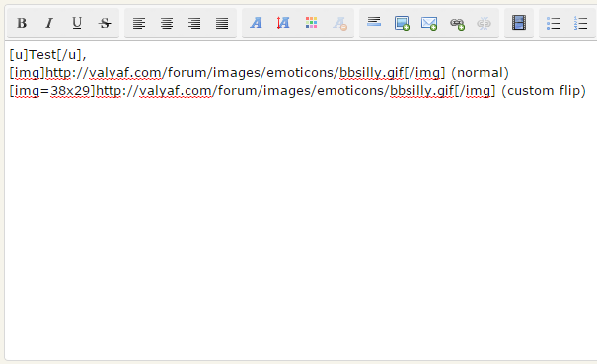597x364 pixels.
Task: Insert an email link
Action: [429, 23]
